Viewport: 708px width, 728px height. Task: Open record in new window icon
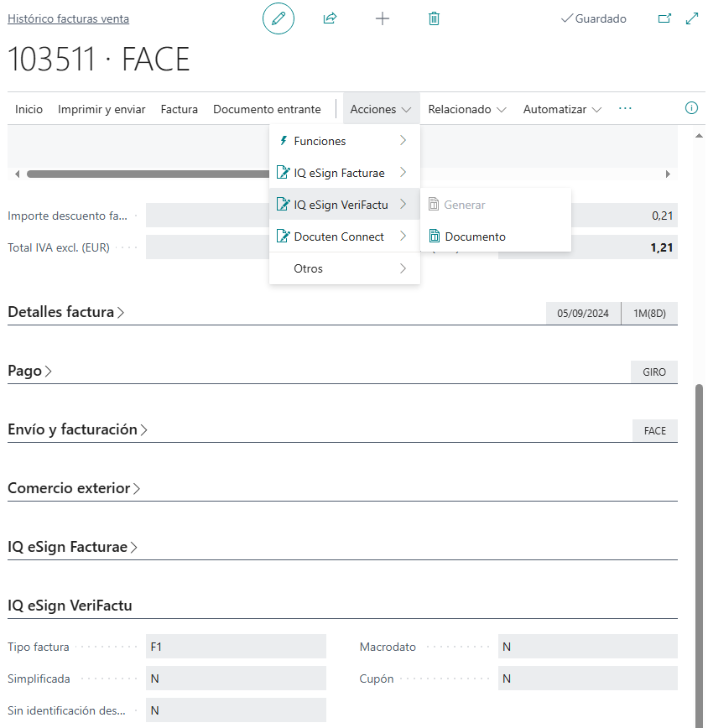point(664,18)
